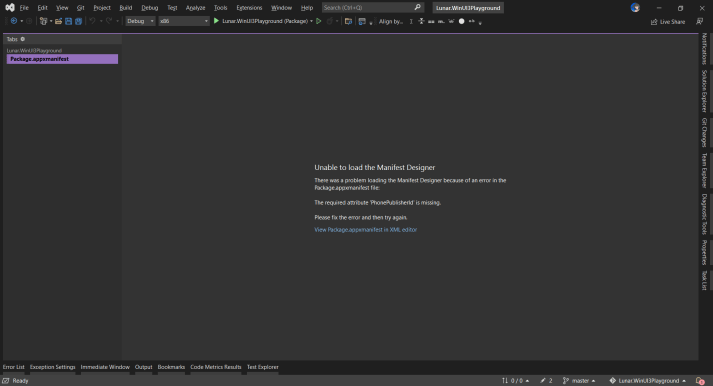Open the x86 platform dropdown

[x=184, y=21]
